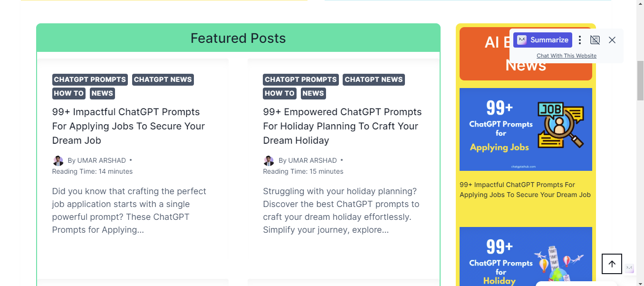Select the 'NEWS' tag on the jobs post

point(102,93)
